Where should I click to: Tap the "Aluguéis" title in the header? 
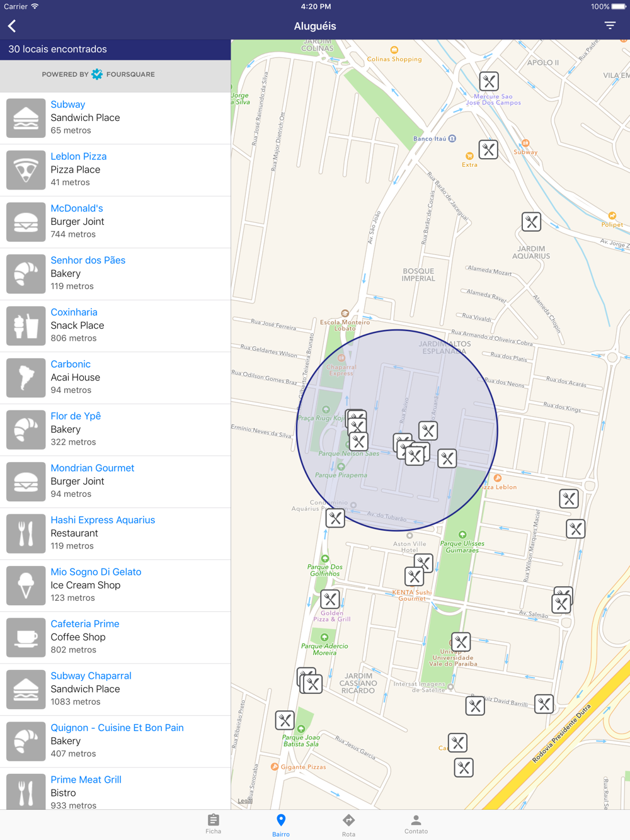pyautogui.click(x=315, y=26)
